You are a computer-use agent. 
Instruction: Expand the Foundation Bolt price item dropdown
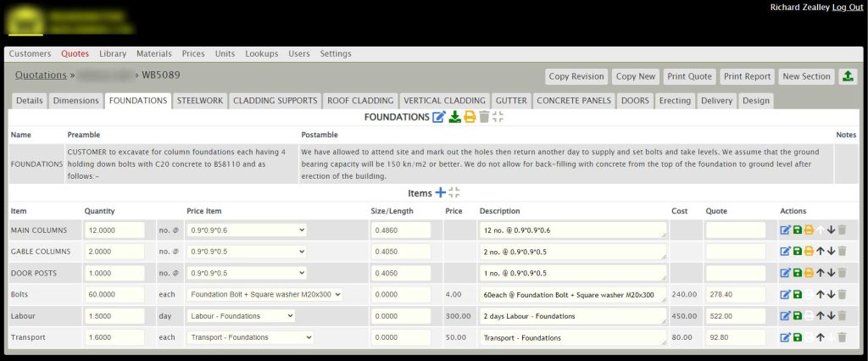[x=264, y=294]
